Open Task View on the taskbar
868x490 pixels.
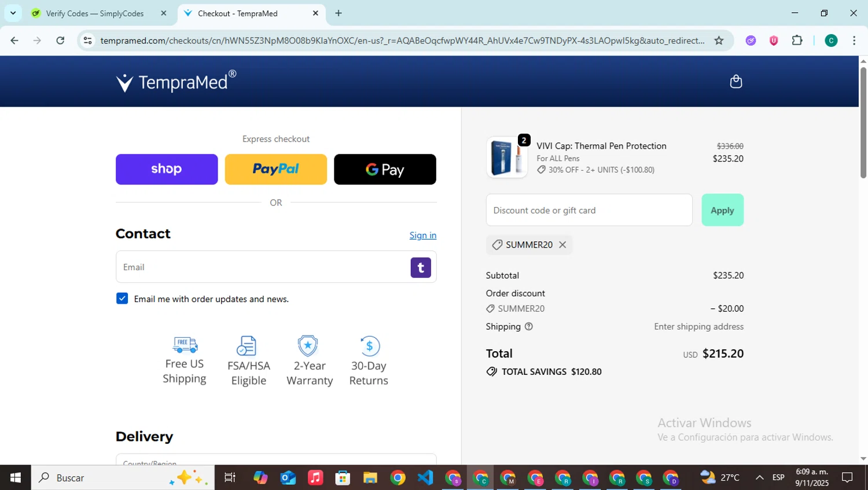(x=230, y=478)
